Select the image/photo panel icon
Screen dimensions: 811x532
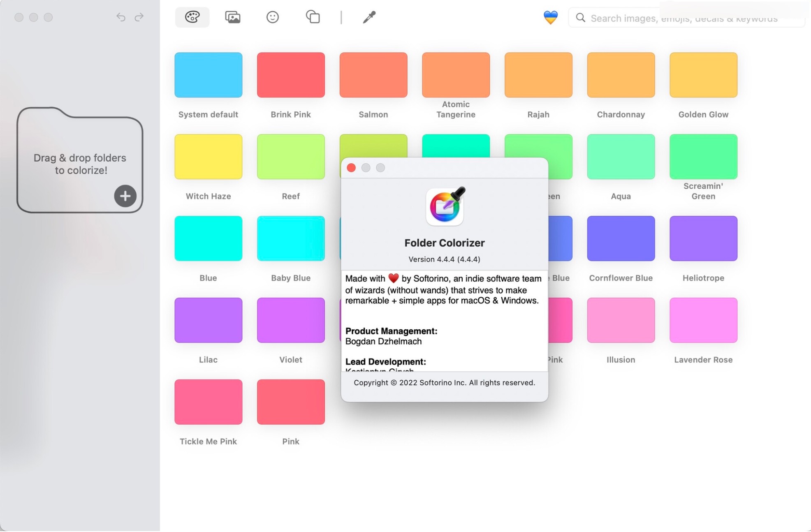point(232,16)
